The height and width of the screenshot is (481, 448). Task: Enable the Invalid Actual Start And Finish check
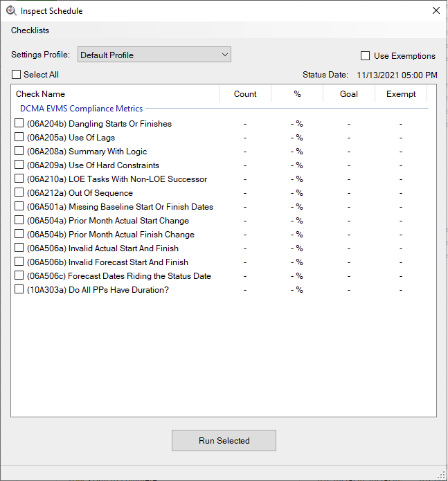(x=19, y=248)
